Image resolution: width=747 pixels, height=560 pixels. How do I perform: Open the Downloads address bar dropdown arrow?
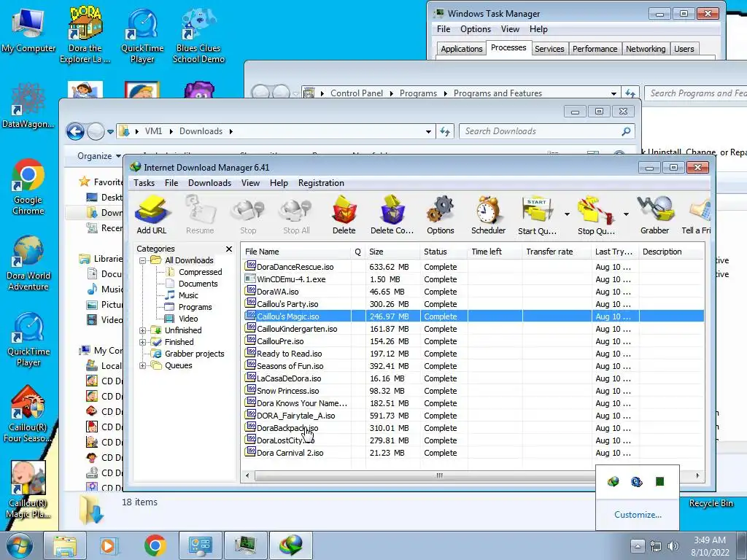[x=428, y=131]
